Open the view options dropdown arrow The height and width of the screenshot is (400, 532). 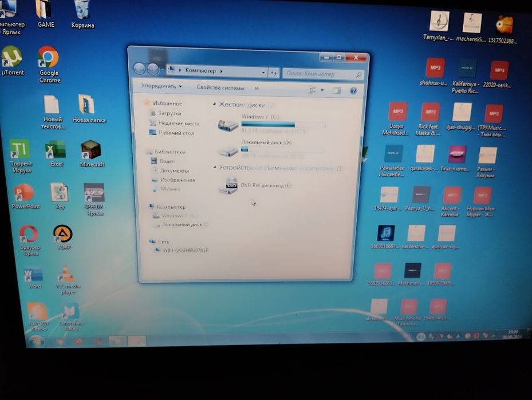[322, 90]
